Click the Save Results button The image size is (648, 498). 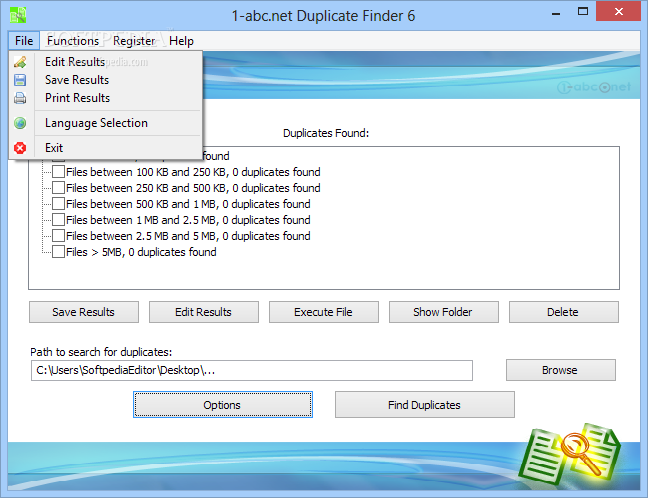[84, 312]
